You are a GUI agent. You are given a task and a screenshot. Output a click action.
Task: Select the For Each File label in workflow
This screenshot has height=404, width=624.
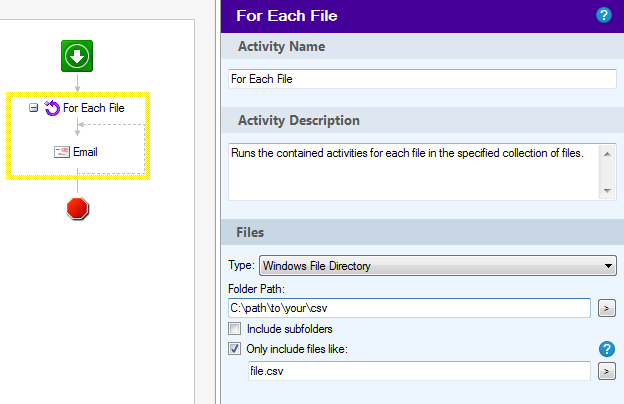[94, 108]
